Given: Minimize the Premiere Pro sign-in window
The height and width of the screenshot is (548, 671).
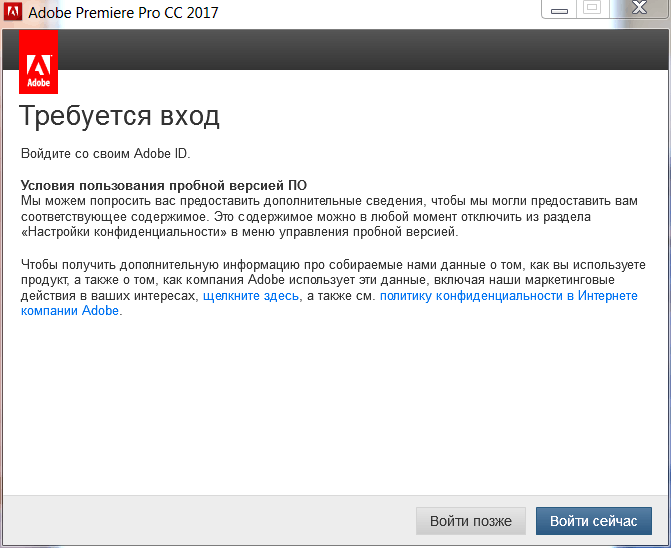Looking at the screenshot, I should click(559, 9).
